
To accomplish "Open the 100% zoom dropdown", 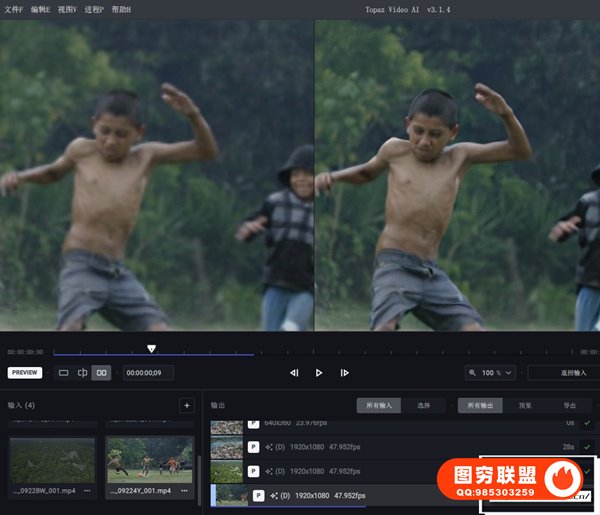I will [x=491, y=373].
